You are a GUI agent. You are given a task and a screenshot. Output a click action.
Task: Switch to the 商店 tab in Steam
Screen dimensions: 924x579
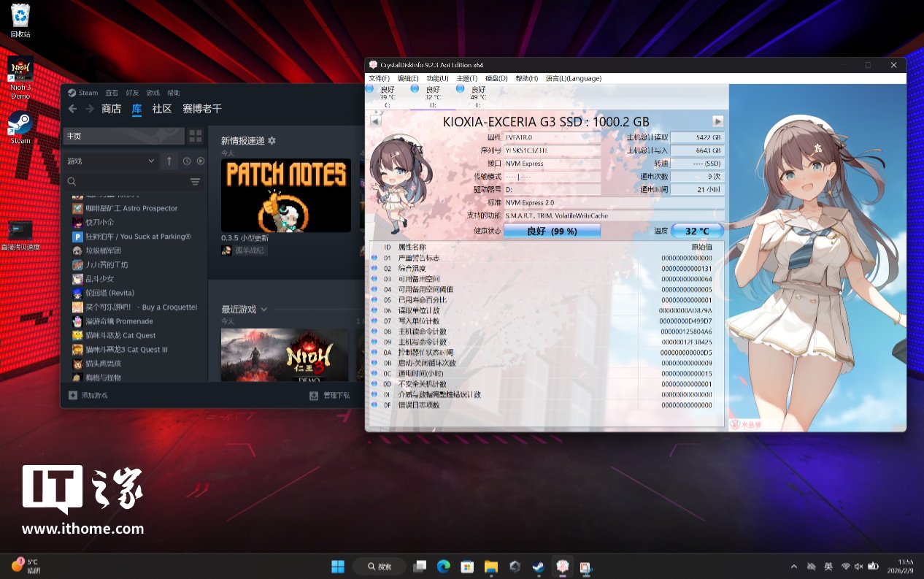pos(111,109)
